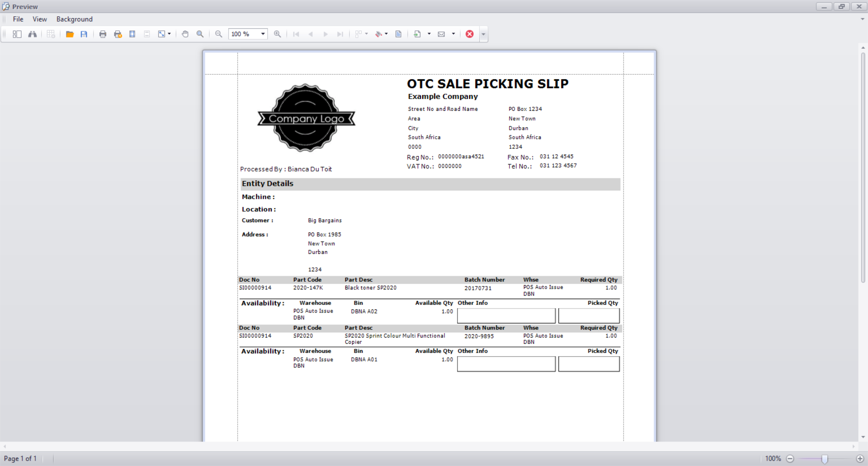The width and height of the screenshot is (868, 466).
Task: Open the Search binoculars tool
Action: pyautogui.click(x=33, y=34)
